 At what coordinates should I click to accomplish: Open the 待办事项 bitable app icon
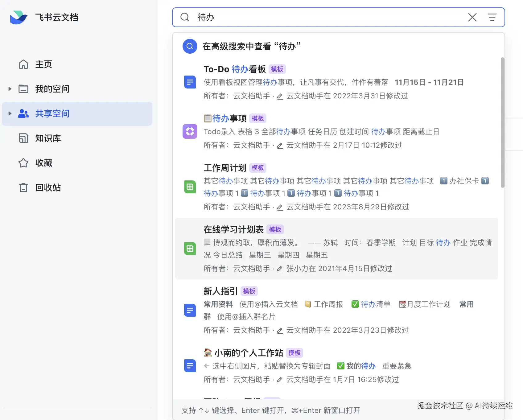pos(190,131)
